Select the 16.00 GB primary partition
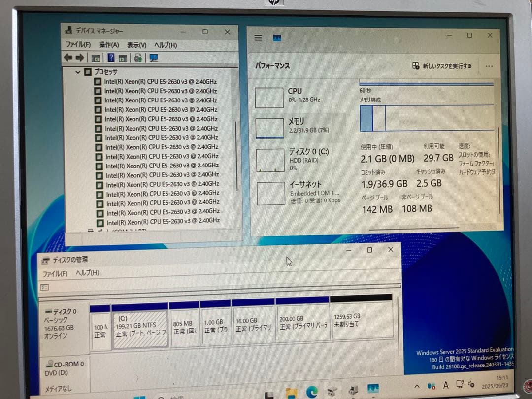The width and height of the screenshot is (532, 399). (x=254, y=324)
